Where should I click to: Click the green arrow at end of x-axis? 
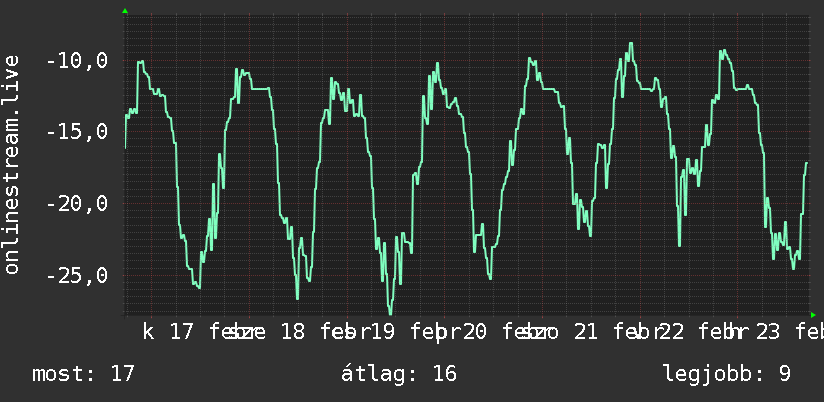813,315
